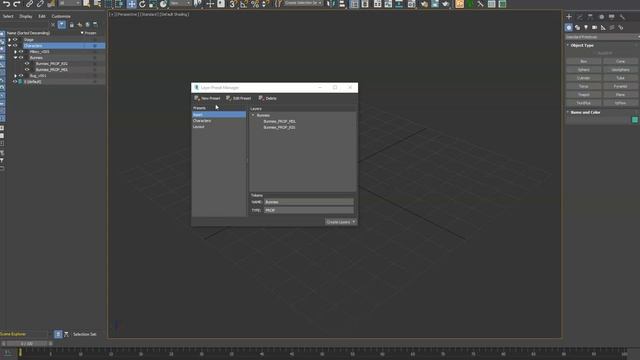Toggle visibility of Bunnies_PROP_MDL layer
The image size is (640, 360).
pos(27,70)
